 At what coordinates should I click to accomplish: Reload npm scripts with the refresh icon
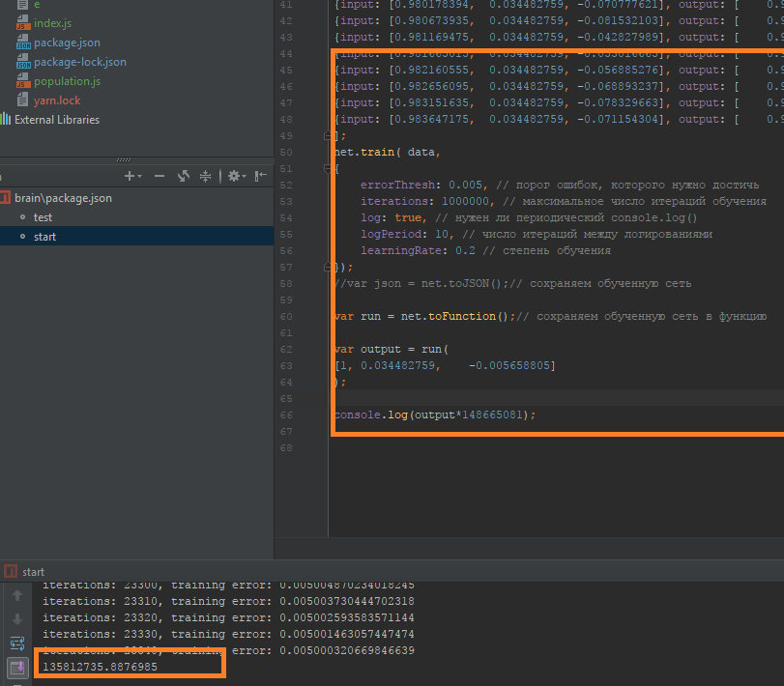(x=184, y=176)
